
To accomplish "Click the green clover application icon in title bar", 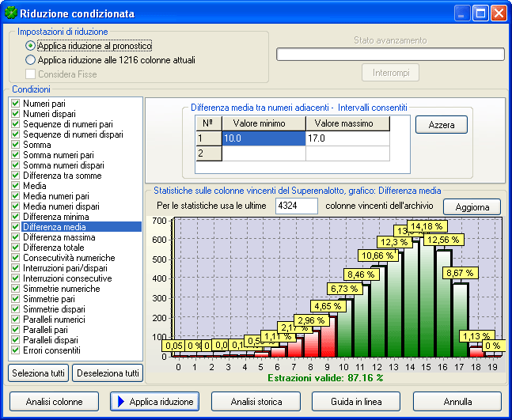I will (12, 13).
